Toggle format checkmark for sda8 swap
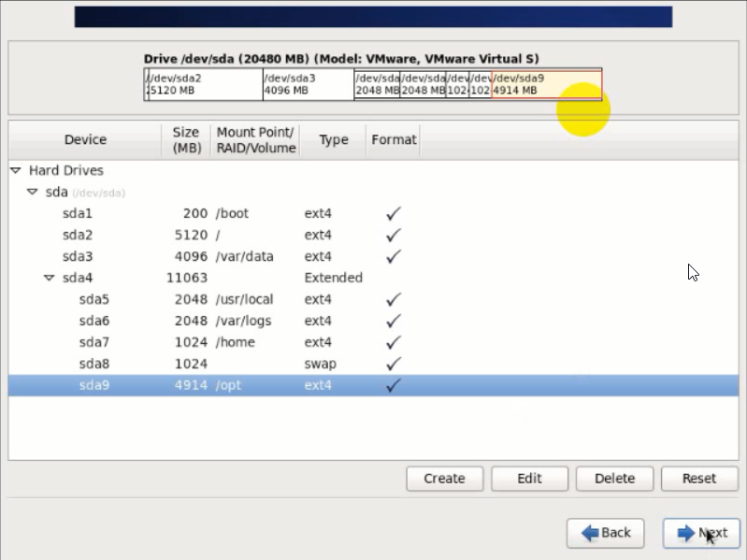The height and width of the screenshot is (560, 747). (393, 364)
